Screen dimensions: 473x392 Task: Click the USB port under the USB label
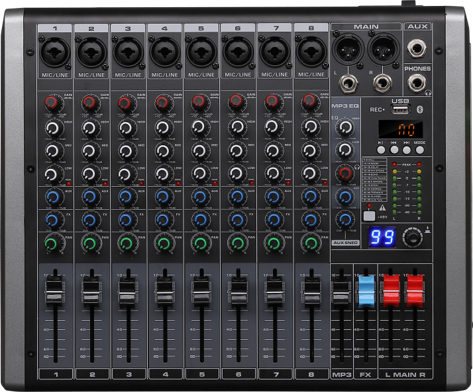pos(400,109)
